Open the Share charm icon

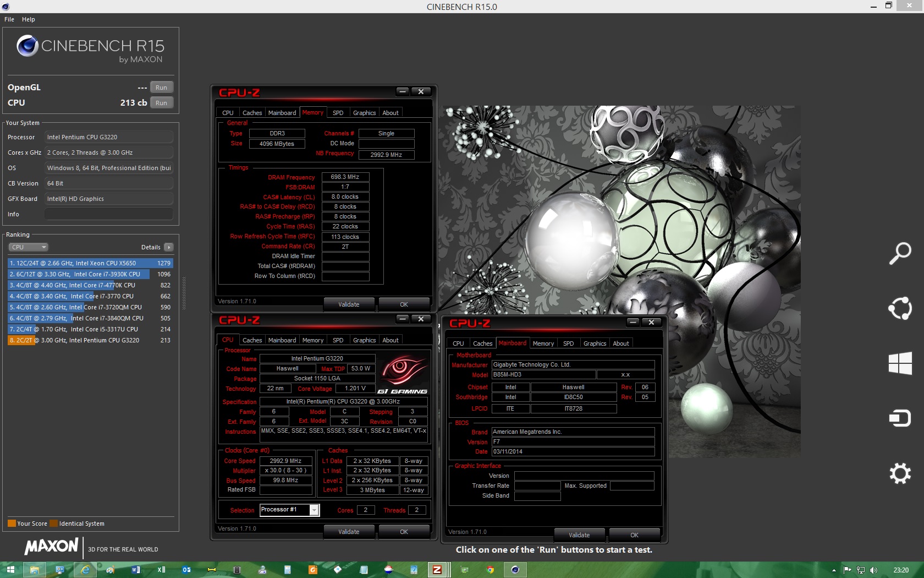pos(900,308)
